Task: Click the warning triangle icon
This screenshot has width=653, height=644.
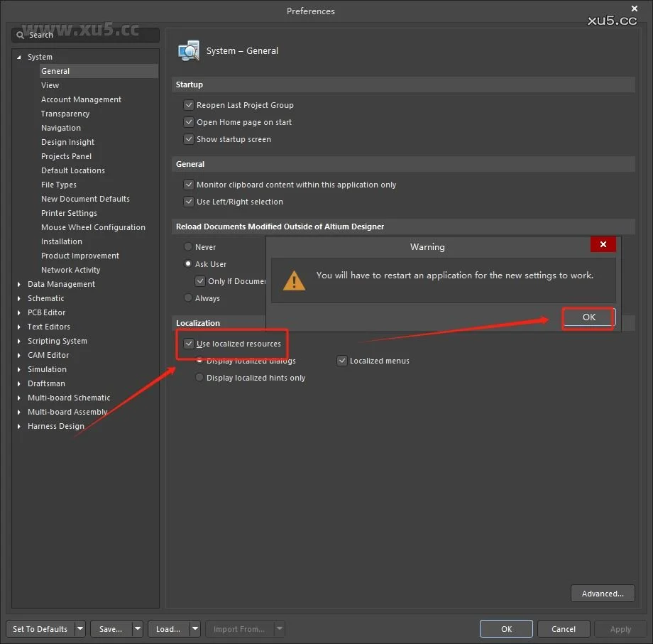Action: click(x=294, y=280)
